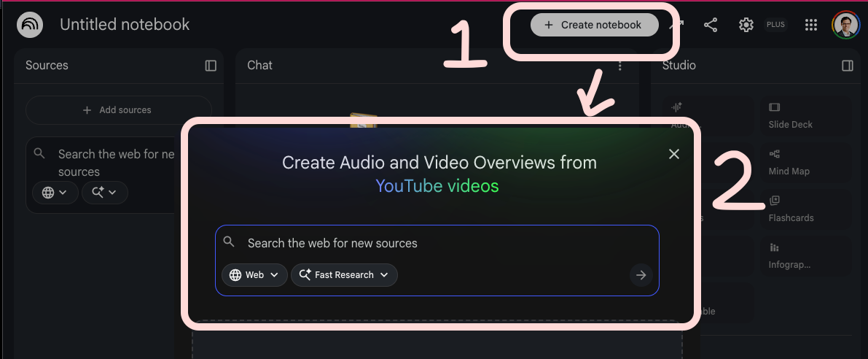Screen dimensions: 868x359
Task: Click the Chat panel heading
Action: (259, 66)
